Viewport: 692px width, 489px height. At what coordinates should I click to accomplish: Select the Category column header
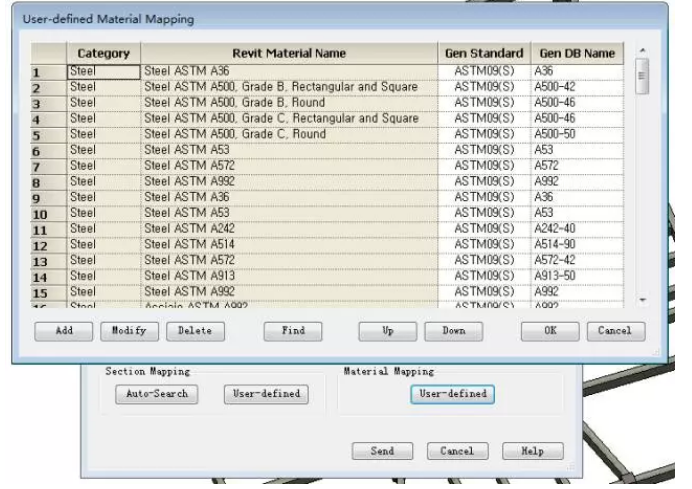tap(103, 53)
